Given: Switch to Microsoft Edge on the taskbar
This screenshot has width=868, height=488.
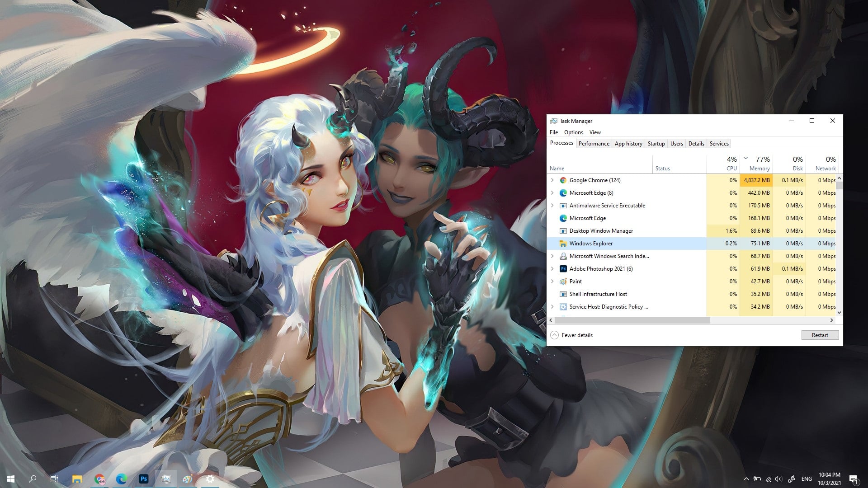Looking at the screenshot, I should pos(122,479).
